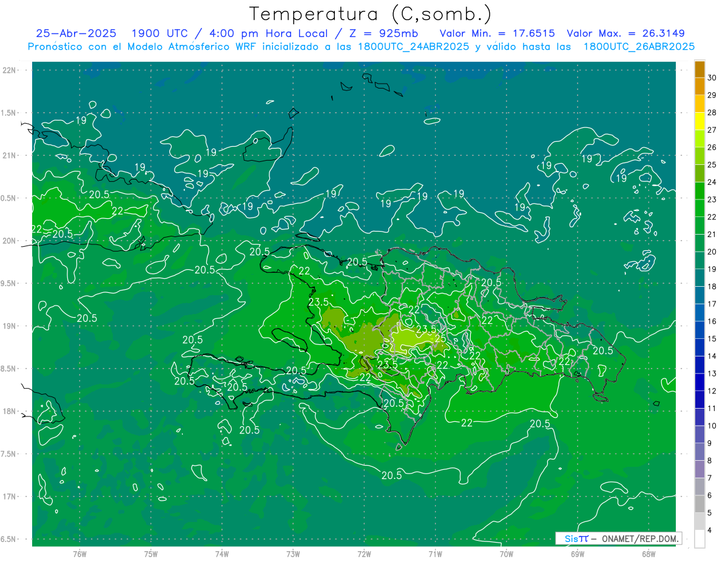
Task: Select the white swatch below legend 4
Action: 699,540
